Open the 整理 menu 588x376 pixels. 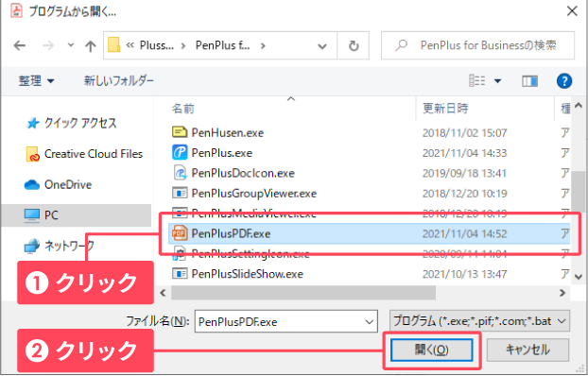[x=36, y=80]
